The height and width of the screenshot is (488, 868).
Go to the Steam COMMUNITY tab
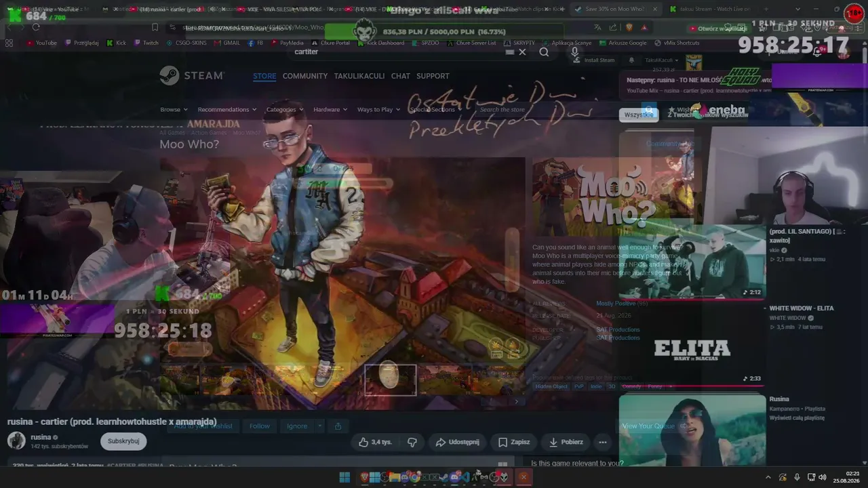tap(305, 76)
